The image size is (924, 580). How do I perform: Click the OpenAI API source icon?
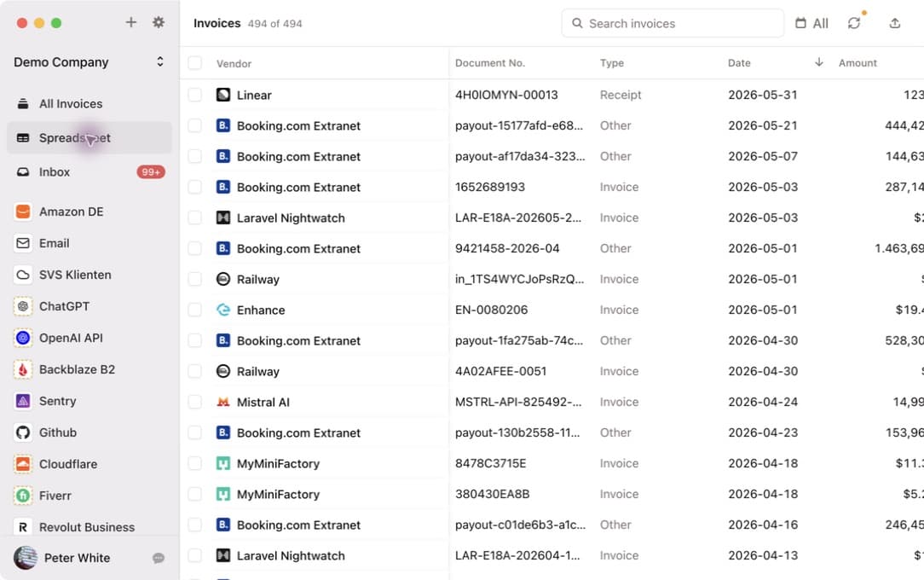coord(23,338)
